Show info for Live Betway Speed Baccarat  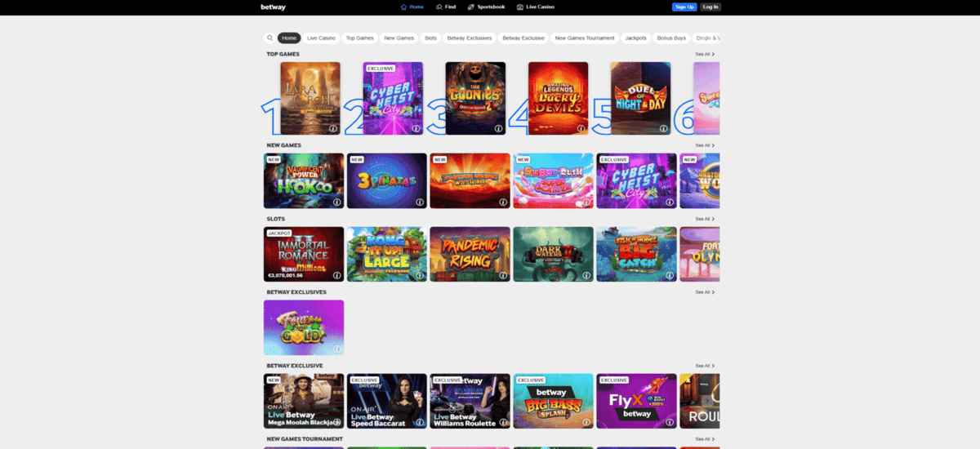pos(420,422)
